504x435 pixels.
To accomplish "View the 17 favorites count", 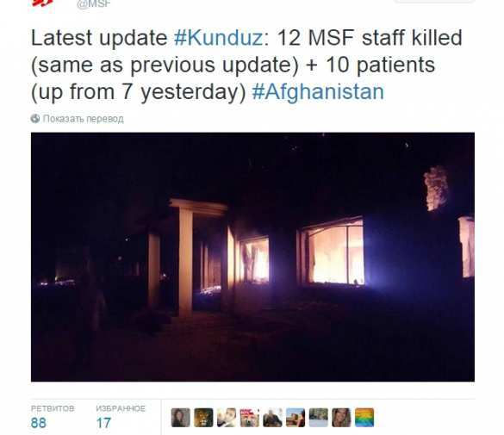I will (x=103, y=423).
